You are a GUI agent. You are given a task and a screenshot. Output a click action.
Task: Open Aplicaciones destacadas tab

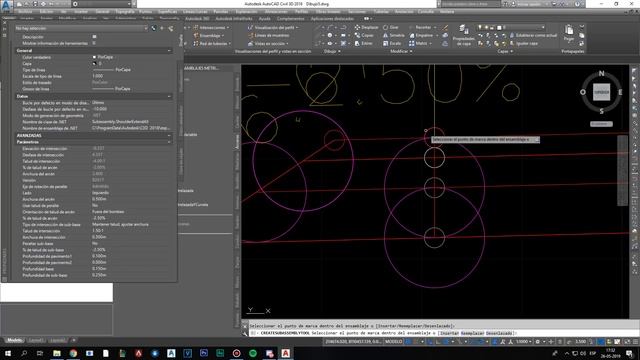click(332, 18)
